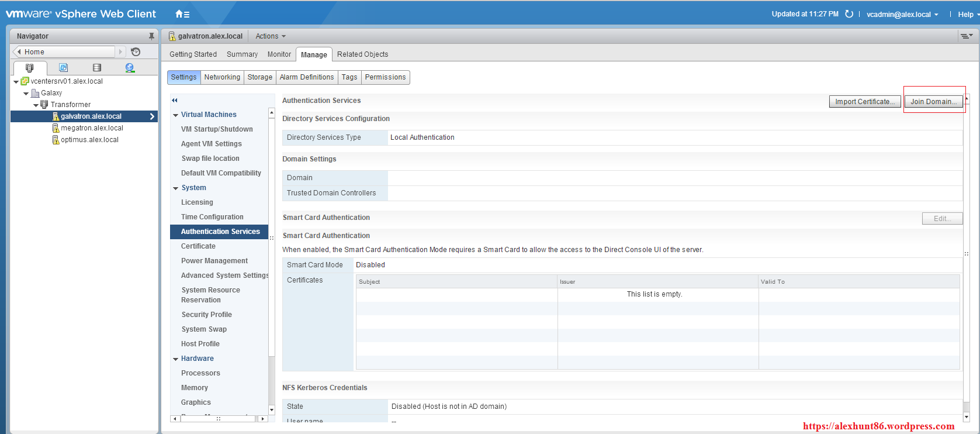Click the refresh icon next to Updated time
This screenshot has width=980, height=434.
[849, 14]
